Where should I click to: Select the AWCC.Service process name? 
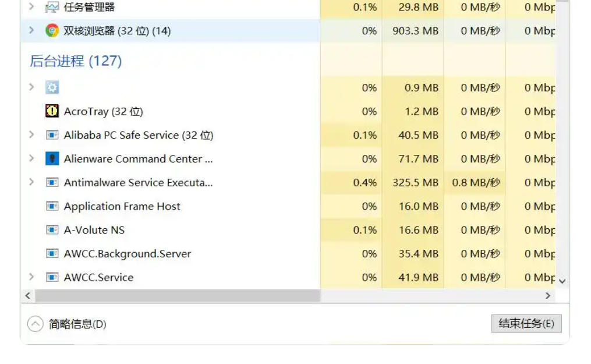99,278
